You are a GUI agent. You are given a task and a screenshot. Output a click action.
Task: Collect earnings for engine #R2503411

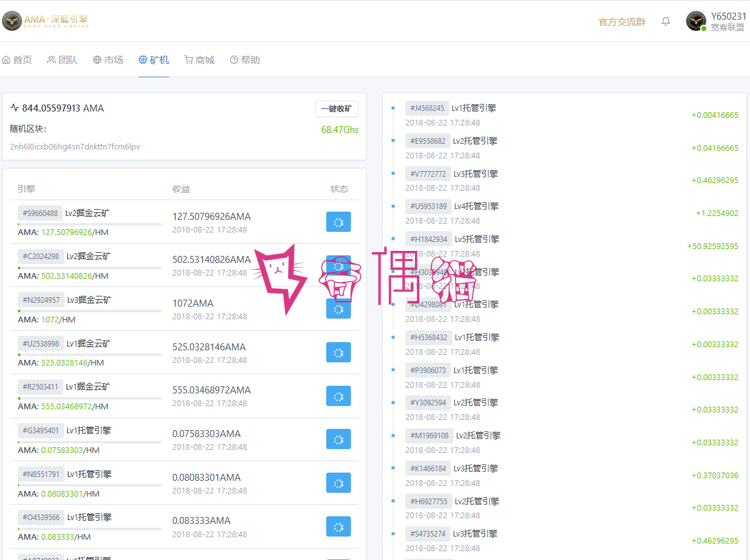(339, 396)
